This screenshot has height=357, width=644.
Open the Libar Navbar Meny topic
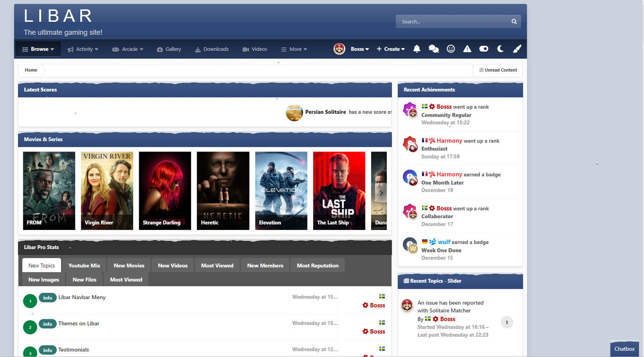[82, 297]
